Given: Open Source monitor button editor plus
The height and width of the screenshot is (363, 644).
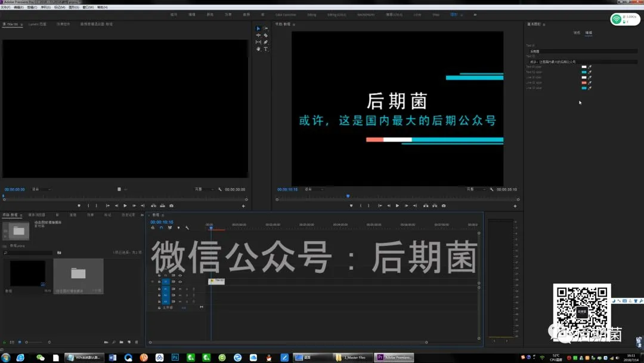Looking at the screenshot, I should coord(243,206).
